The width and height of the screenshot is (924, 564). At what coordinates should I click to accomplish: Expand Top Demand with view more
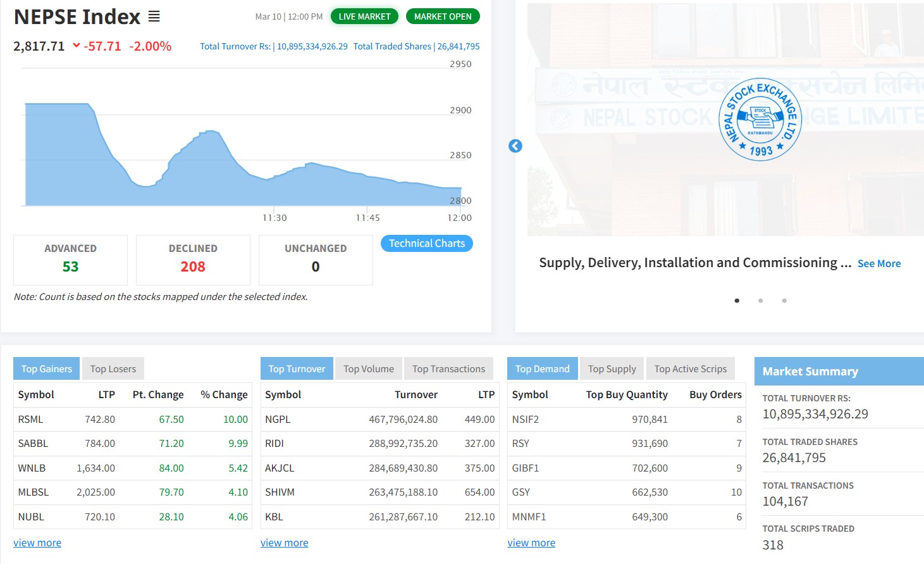click(531, 543)
